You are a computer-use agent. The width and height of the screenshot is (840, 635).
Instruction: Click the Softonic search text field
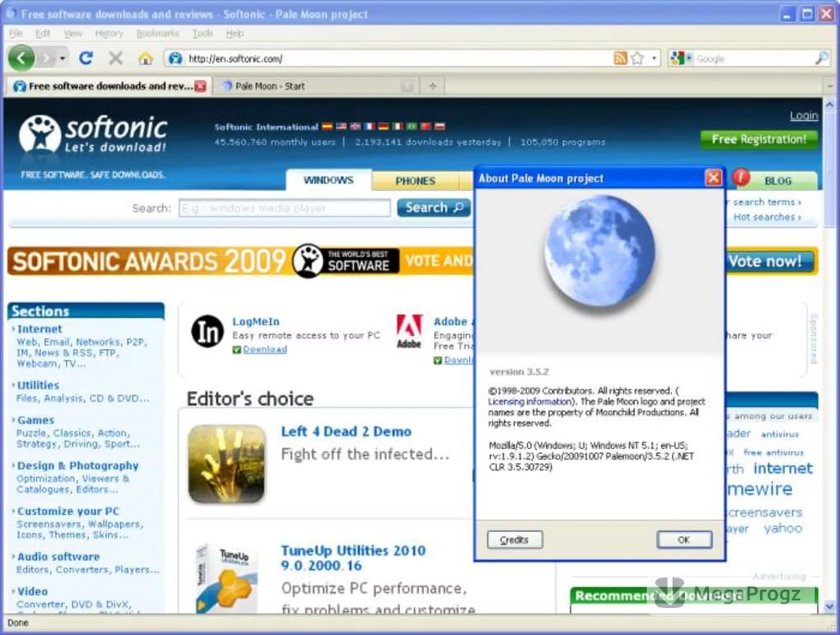pyautogui.click(x=284, y=208)
